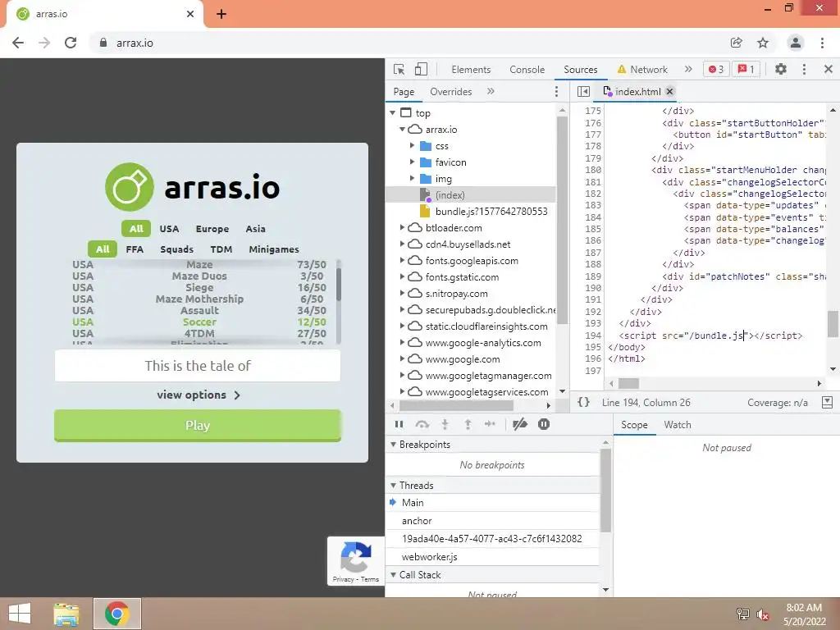Open the Network tab
The image size is (840, 630).
coord(642,70)
